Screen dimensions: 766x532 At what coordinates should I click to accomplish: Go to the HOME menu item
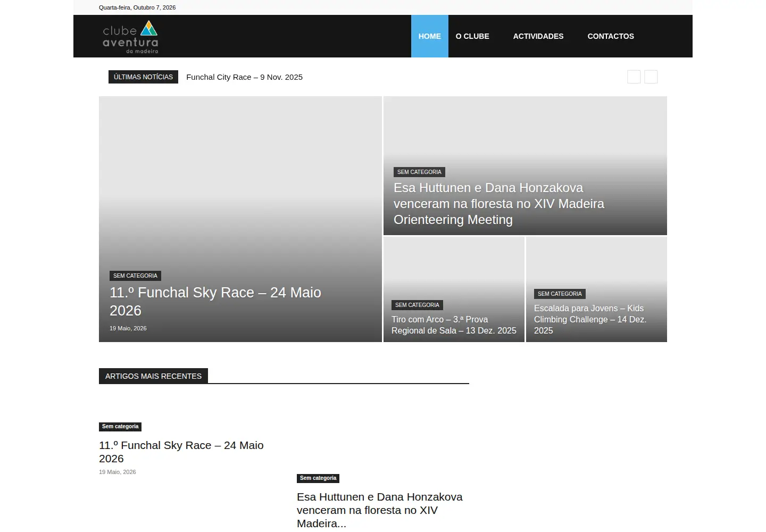pos(430,36)
